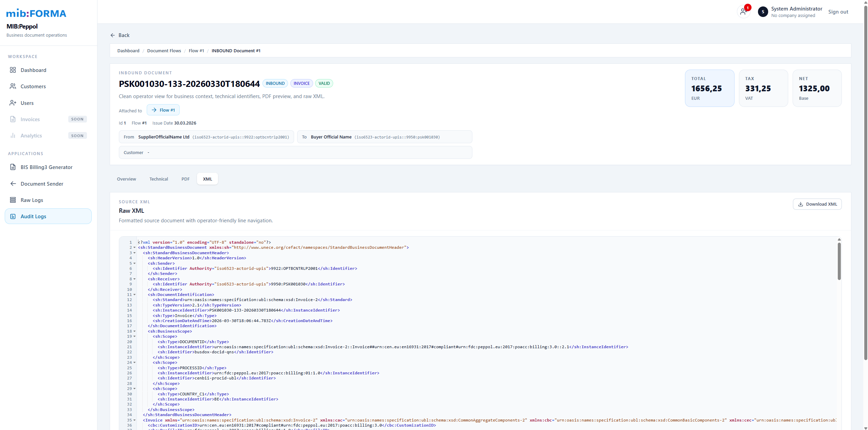This screenshot has width=868, height=430.
Task: Collapse the Invoice element fold at line 35
Action: point(134,420)
